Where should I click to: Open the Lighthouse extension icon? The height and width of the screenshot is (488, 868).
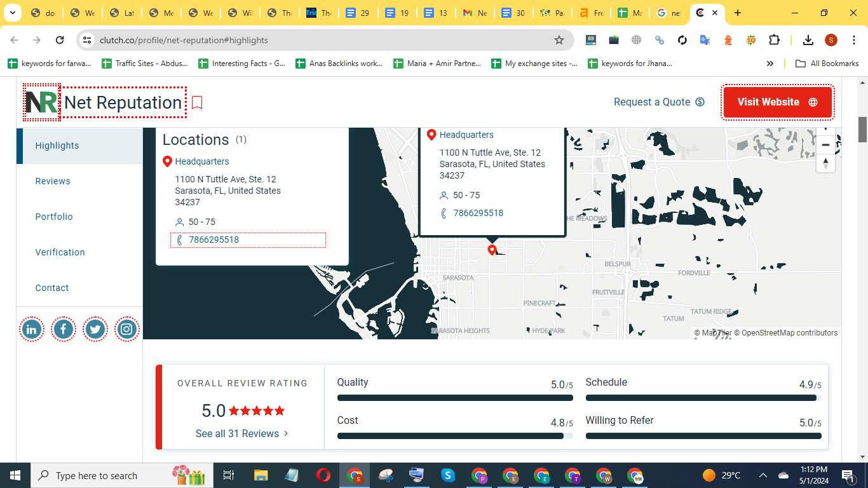tap(728, 40)
